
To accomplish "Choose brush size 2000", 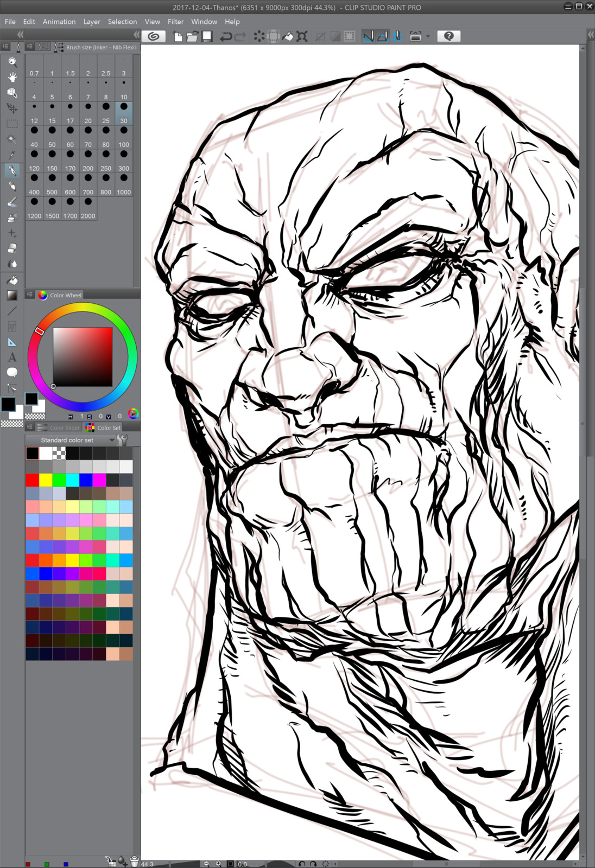I will coord(88,208).
